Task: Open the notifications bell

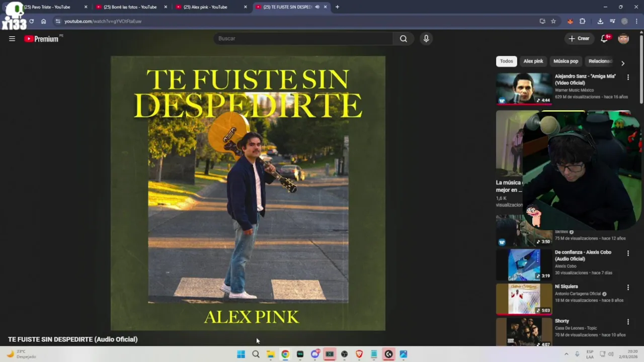Action: tap(605, 39)
